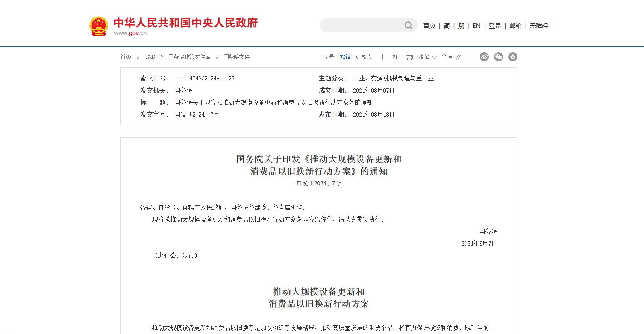The height and width of the screenshot is (334, 644).
Task: Set font size to 超大
Action: (367, 57)
